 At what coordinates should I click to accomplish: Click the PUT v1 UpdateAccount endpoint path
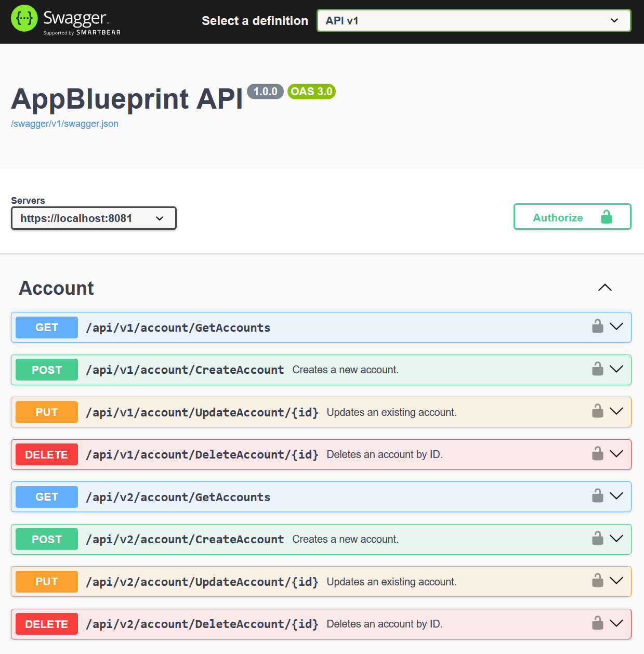pos(202,412)
